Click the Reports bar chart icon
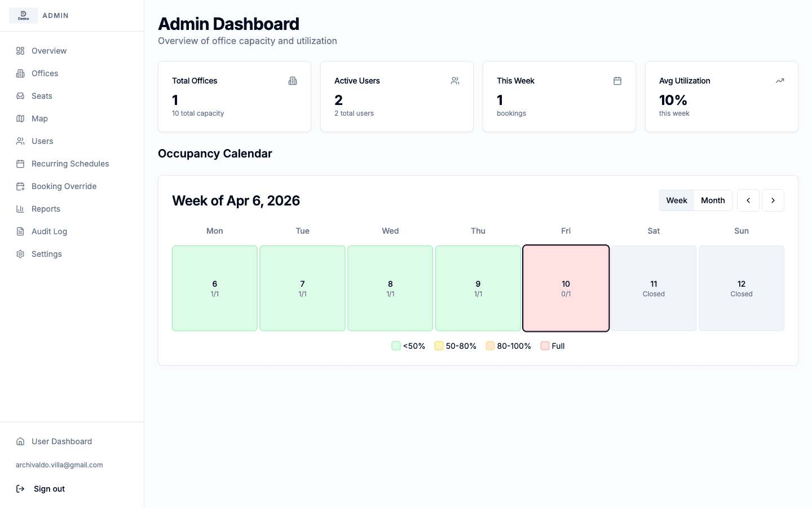This screenshot has width=812, height=508. tap(20, 209)
